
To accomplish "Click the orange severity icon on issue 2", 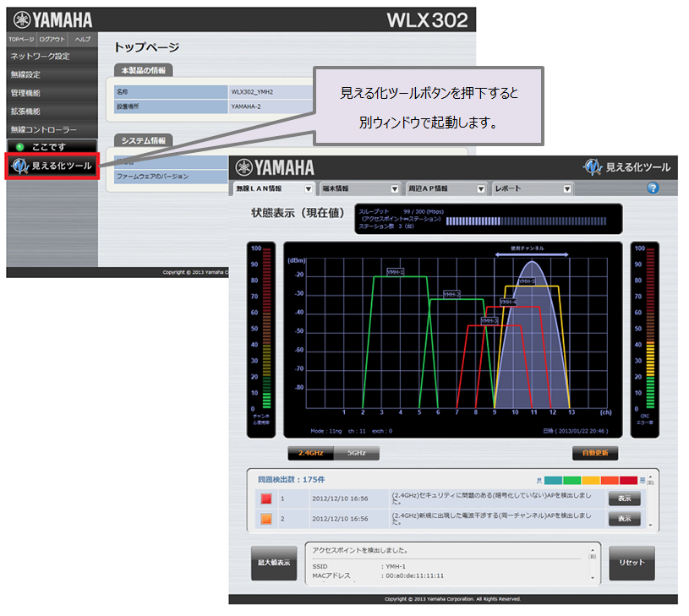I will click(265, 519).
